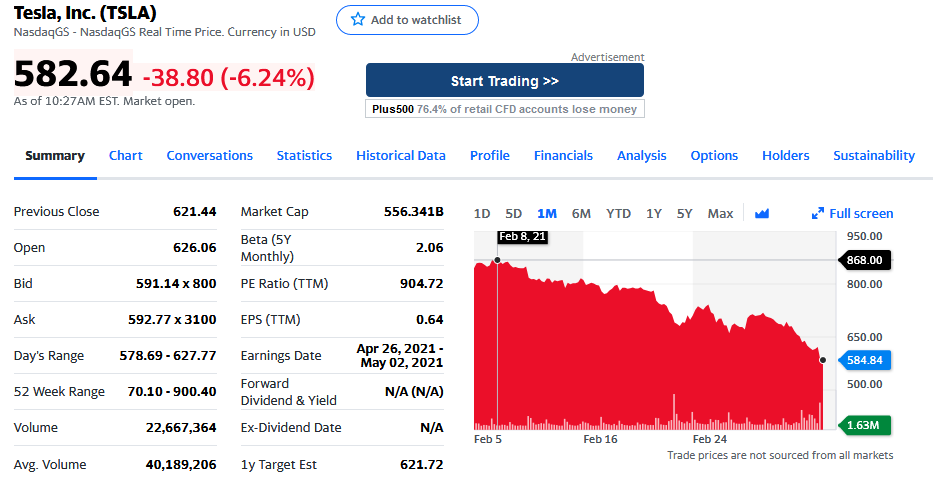Open the Historical Data tab
The image size is (933, 496).
pos(401,155)
